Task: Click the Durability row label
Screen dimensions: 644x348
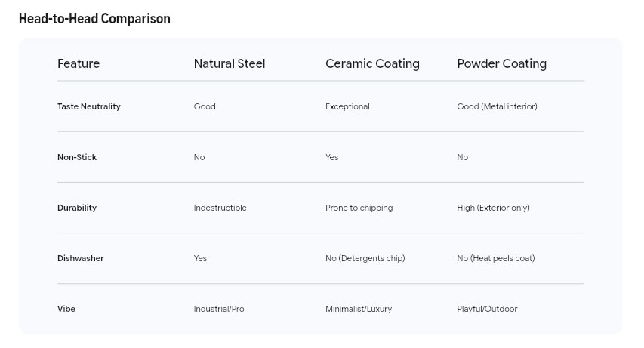Action: 77,208
